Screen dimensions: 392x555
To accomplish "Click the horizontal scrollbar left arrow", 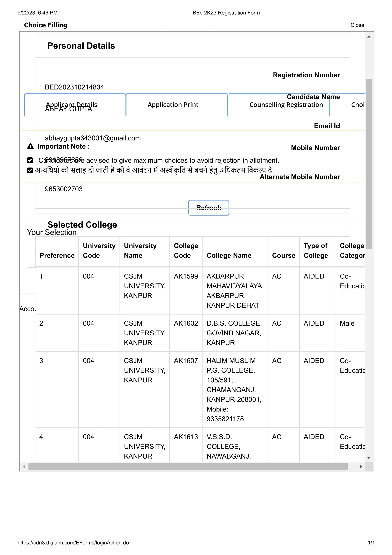I will pos(24,466).
